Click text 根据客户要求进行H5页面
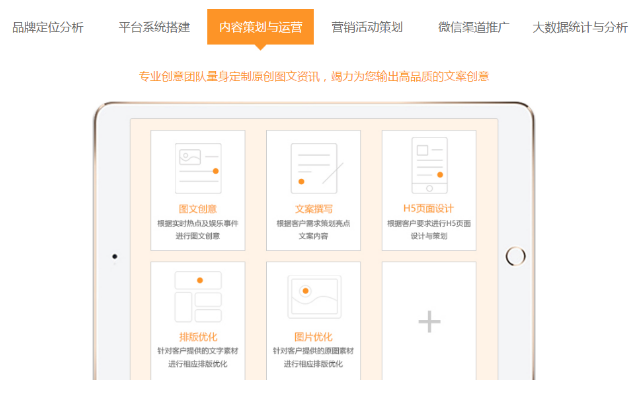This screenshot has height=402, width=640. coord(429,223)
